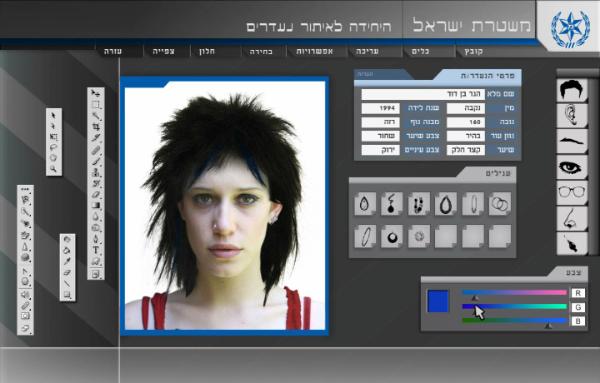Screen dimensions: 600x383
Task: Click the Israel Police star emblem
Action: click(x=570, y=28)
